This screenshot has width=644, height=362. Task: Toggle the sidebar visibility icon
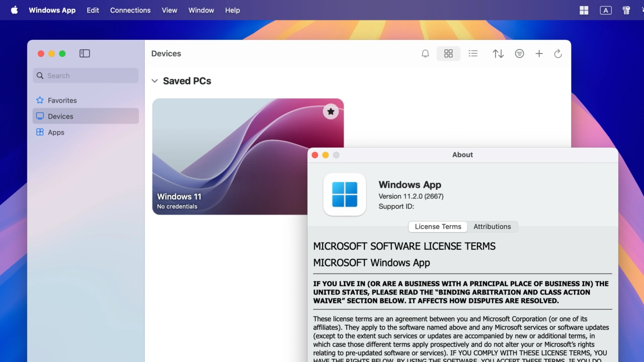coord(85,53)
